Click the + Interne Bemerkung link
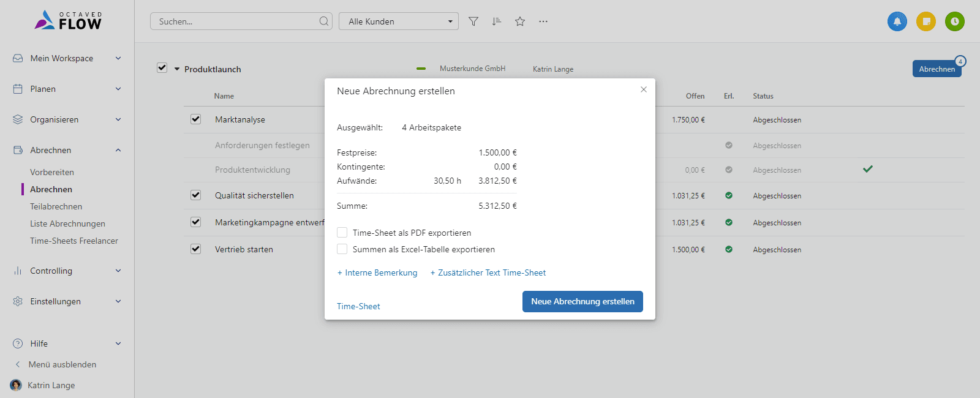The image size is (980, 398). click(377, 272)
